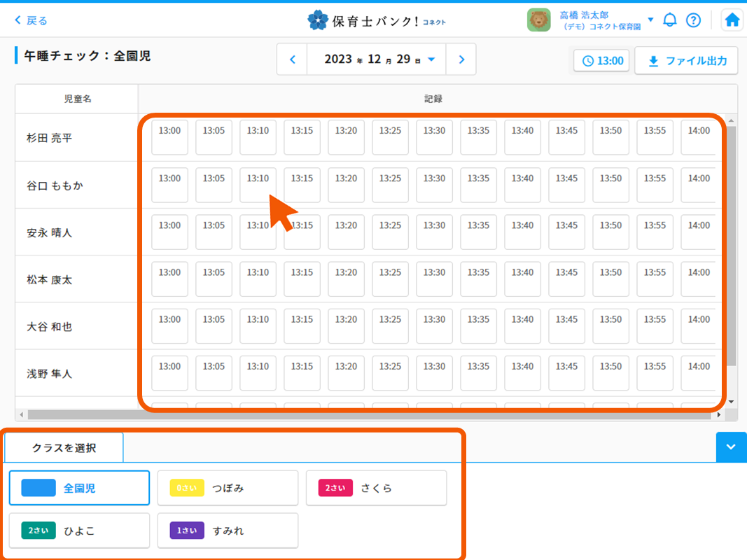Image resolution: width=747 pixels, height=560 pixels.
Task: Go to next day with right arrow
Action: click(461, 59)
